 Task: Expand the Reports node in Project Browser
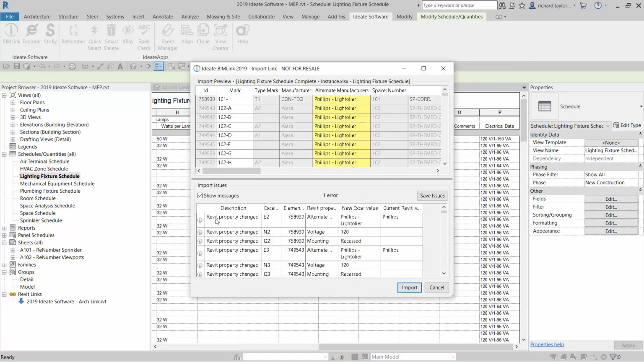coord(4,228)
